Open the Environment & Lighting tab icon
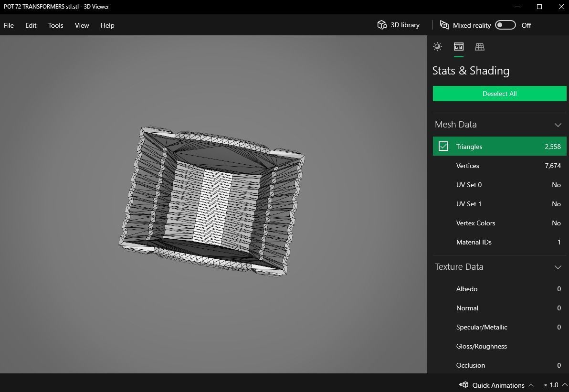This screenshot has height=392, width=569. point(437,46)
